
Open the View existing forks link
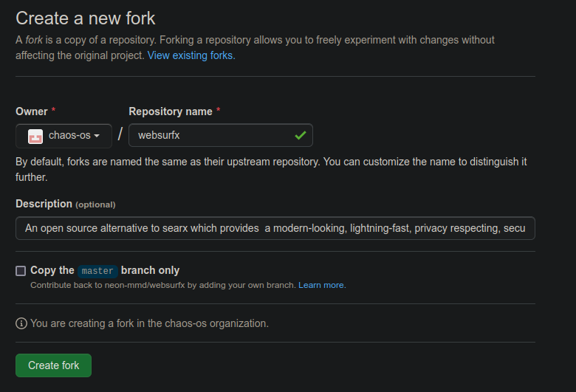(191, 55)
